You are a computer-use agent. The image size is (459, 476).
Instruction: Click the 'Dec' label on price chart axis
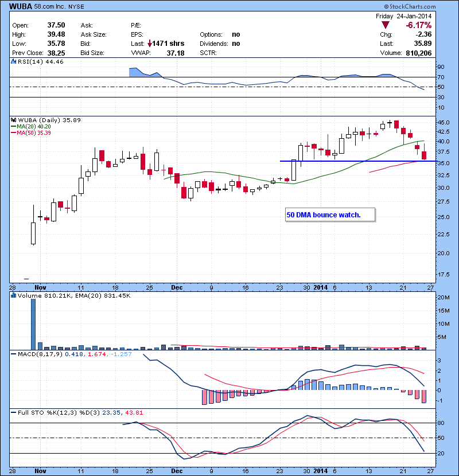point(177,287)
